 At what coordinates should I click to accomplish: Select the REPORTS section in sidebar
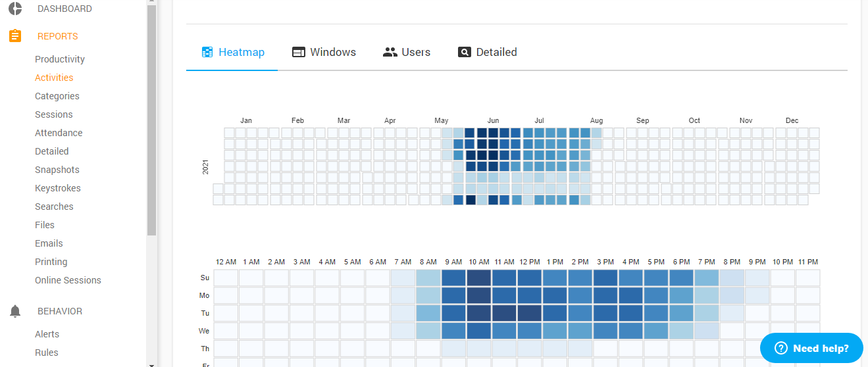coord(58,36)
